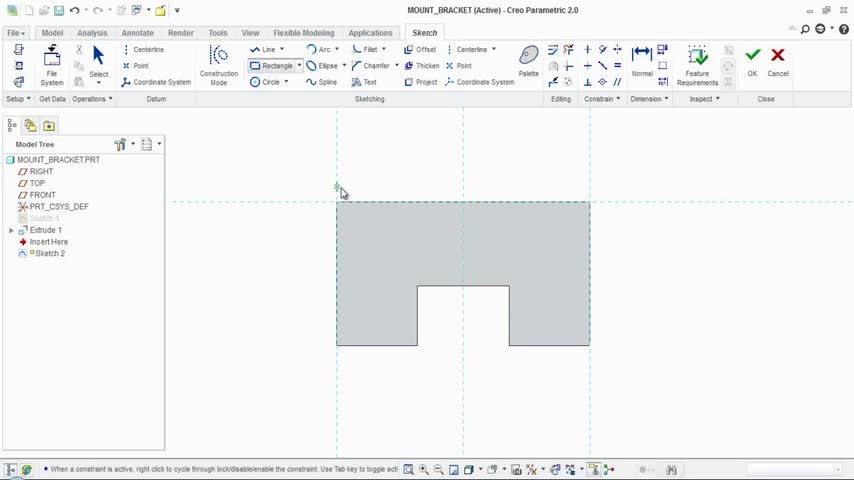The image size is (854, 480).
Task: Apply the Perpendicular constraint icon
Action: click(588, 82)
